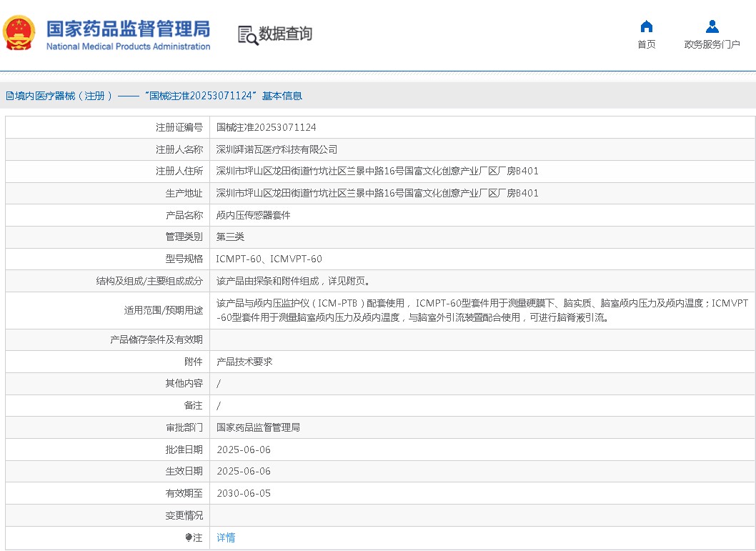
Task: Click the 批准日期 value 2025-06-06
Action: coord(244,450)
